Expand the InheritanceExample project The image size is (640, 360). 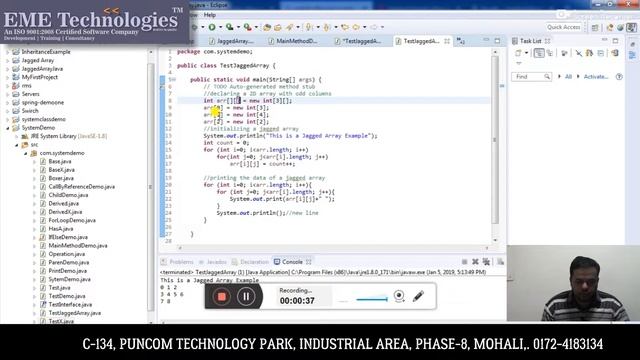click(x=7, y=52)
